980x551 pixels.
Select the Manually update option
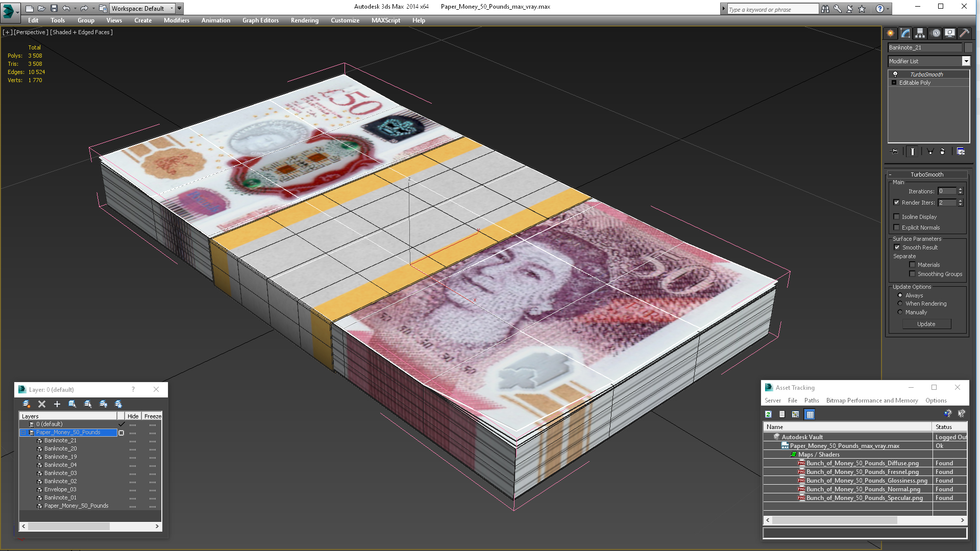900,312
